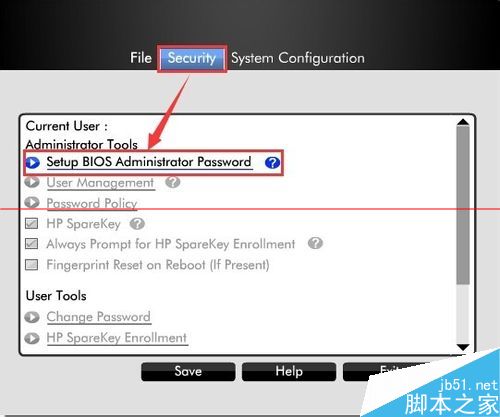Click arrow icon beside User Management
Viewport: 500px width, 417px height.
[32, 182]
